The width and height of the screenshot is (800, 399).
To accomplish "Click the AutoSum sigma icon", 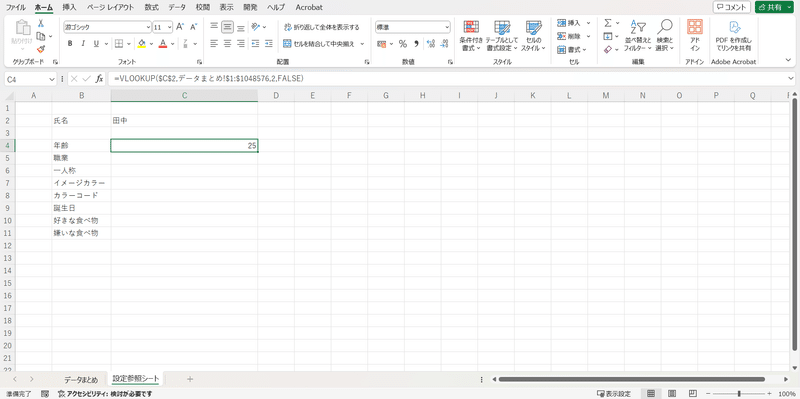I will tap(608, 23).
